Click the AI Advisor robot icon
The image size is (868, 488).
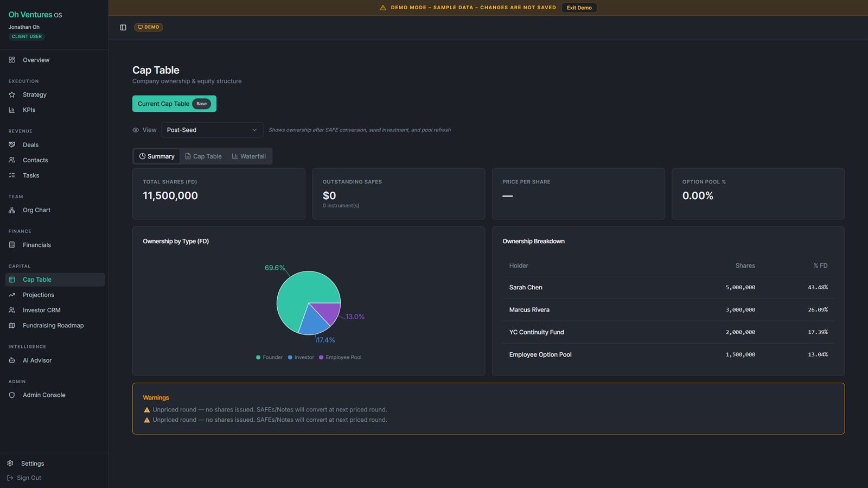coord(12,360)
